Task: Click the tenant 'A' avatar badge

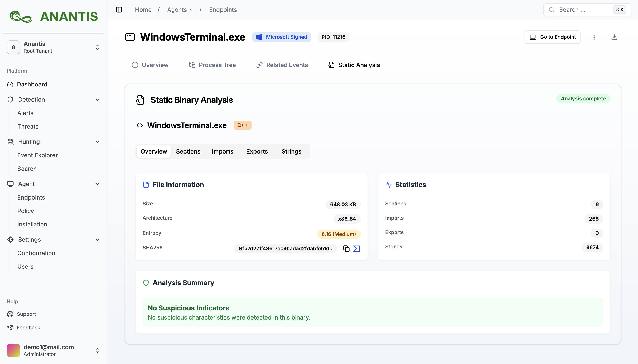Action: coord(14,47)
